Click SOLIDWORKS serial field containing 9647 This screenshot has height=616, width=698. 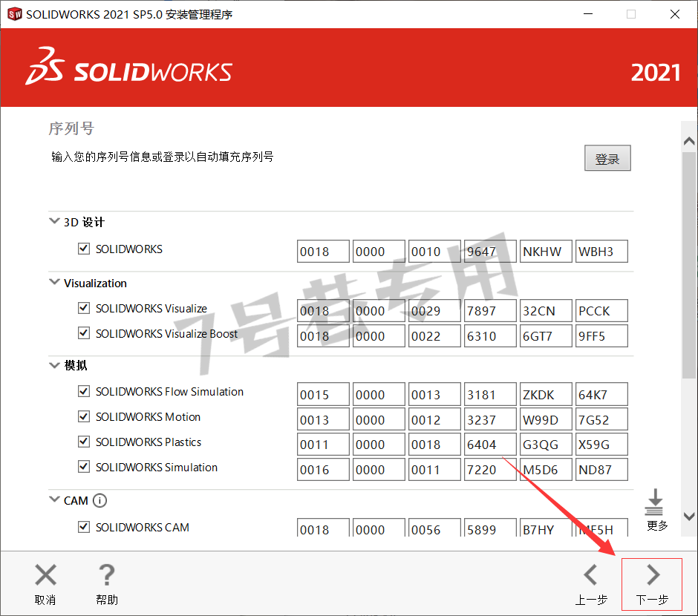(x=490, y=252)
